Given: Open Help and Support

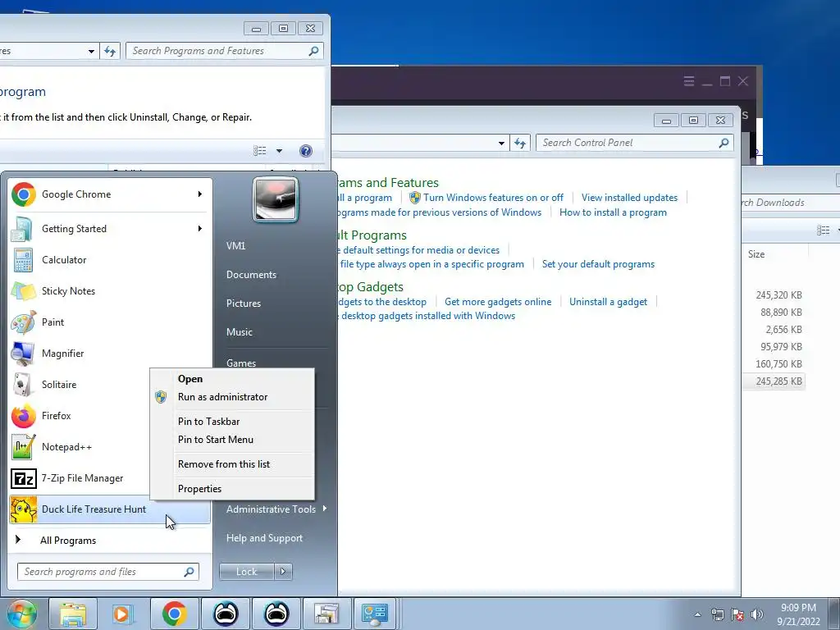Looking at the screenshot, I should pos(264,538).
